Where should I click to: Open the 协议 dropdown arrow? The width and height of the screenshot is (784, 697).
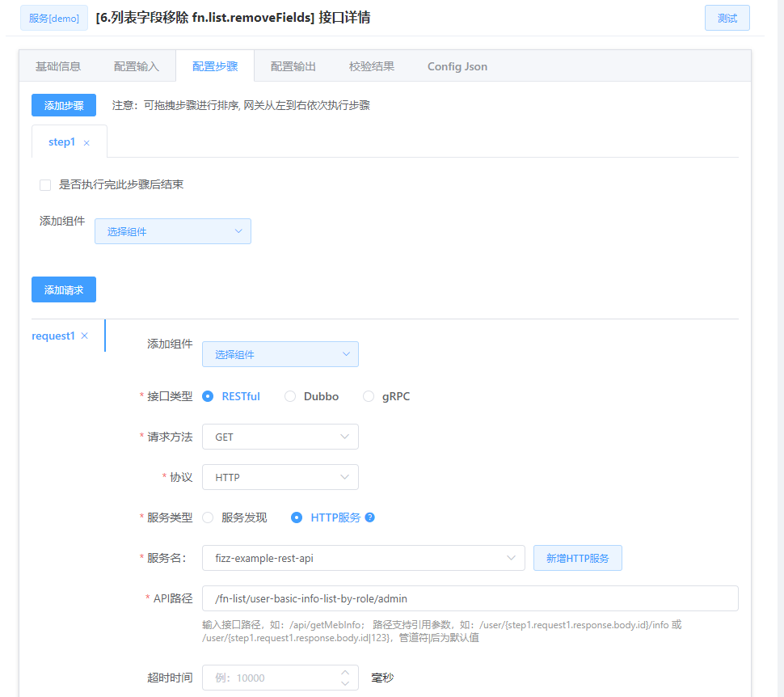(x=346, y=477)
